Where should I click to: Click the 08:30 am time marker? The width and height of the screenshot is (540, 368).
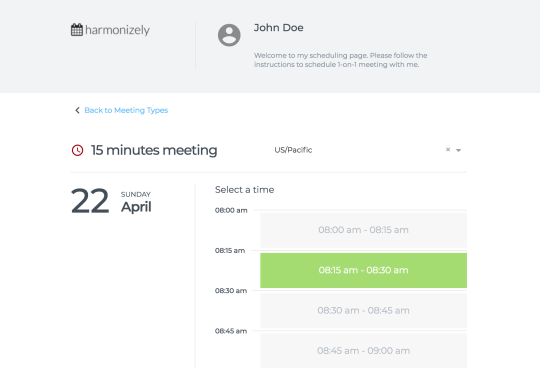(x=231, y=291)
